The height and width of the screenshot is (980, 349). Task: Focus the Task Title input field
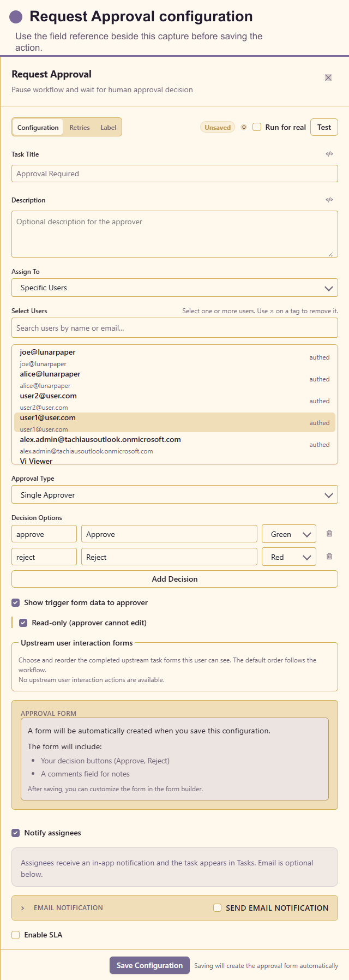(x=174, y=174)
